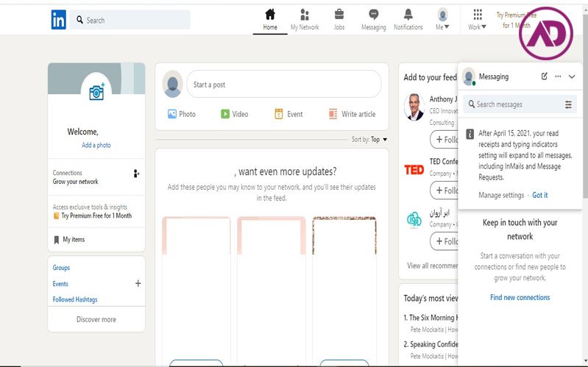Click second suggested person card
Screen dimensions: 588x367
click(271, 291)
